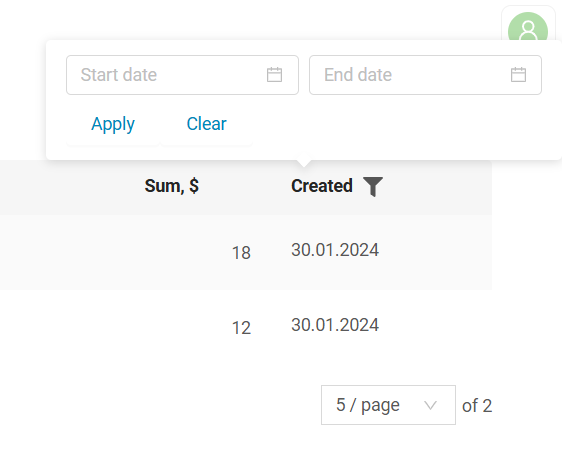Click the 30.01.2024 date in first row

pos(335,250)
